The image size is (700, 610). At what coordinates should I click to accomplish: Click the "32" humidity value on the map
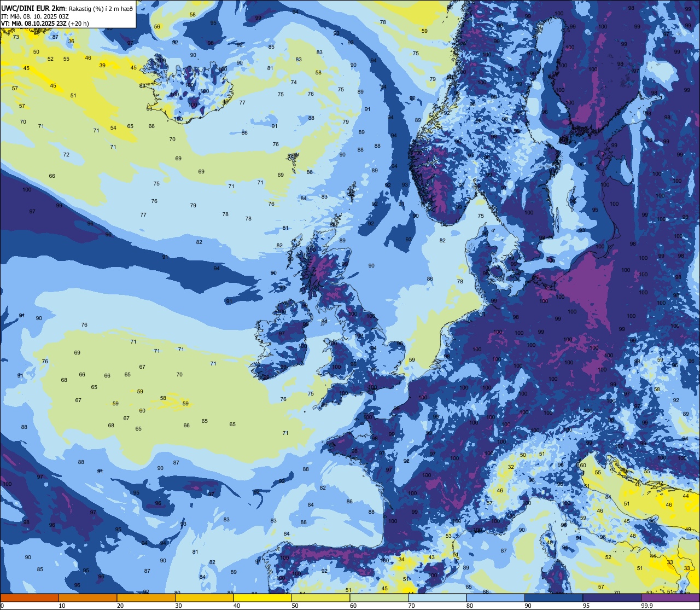tap(511, 467)
